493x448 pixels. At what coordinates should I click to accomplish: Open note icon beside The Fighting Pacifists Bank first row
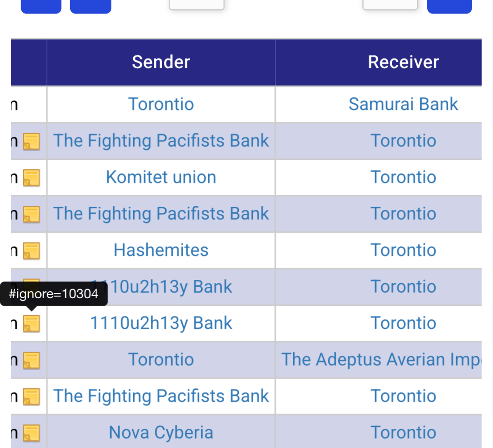(32, 141)
